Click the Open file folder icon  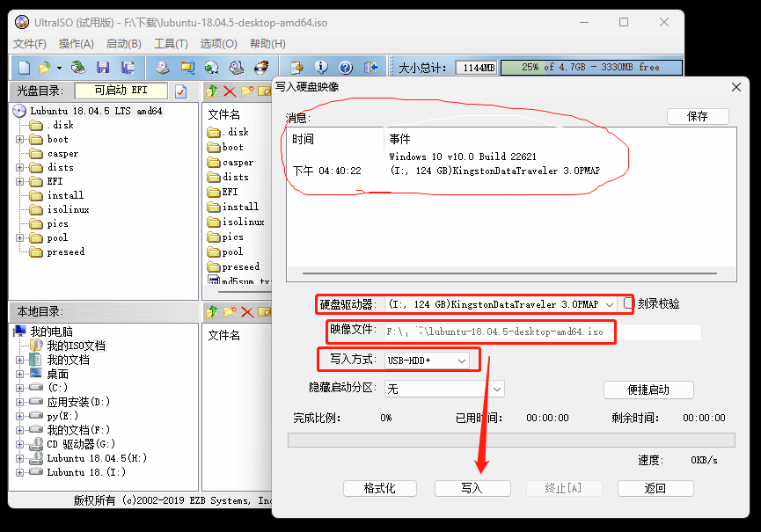pos(45,68)
